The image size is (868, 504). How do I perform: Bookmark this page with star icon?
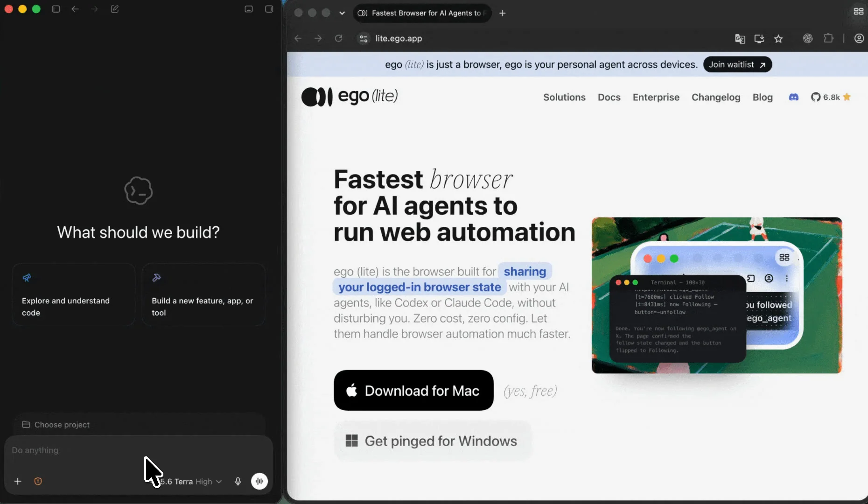778,39
